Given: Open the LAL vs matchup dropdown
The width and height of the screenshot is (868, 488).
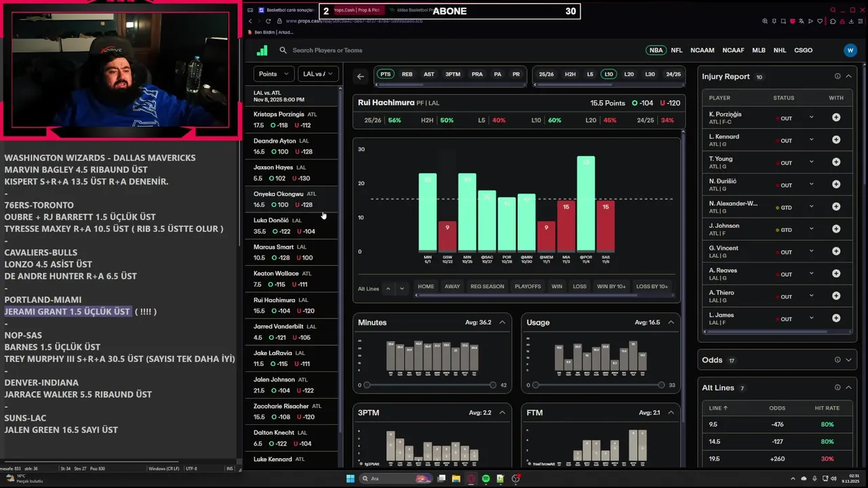Looking at the screenshot, I should click(318, 74).
